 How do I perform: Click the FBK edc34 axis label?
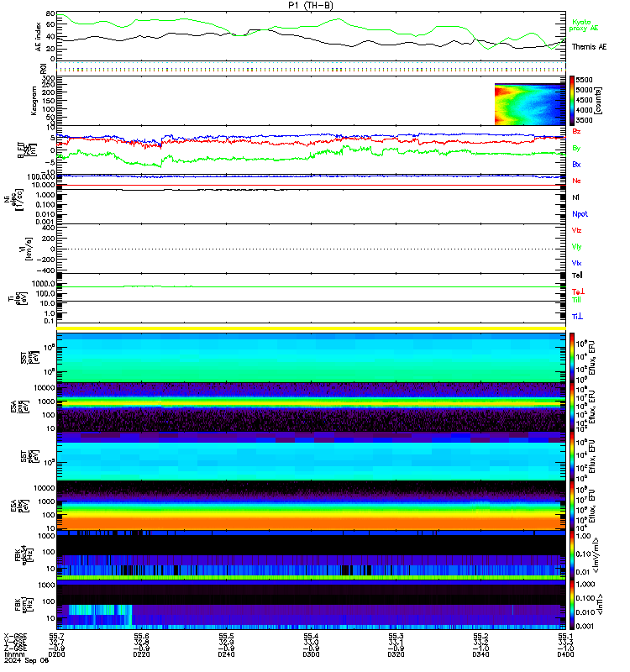tap(24, 555)
